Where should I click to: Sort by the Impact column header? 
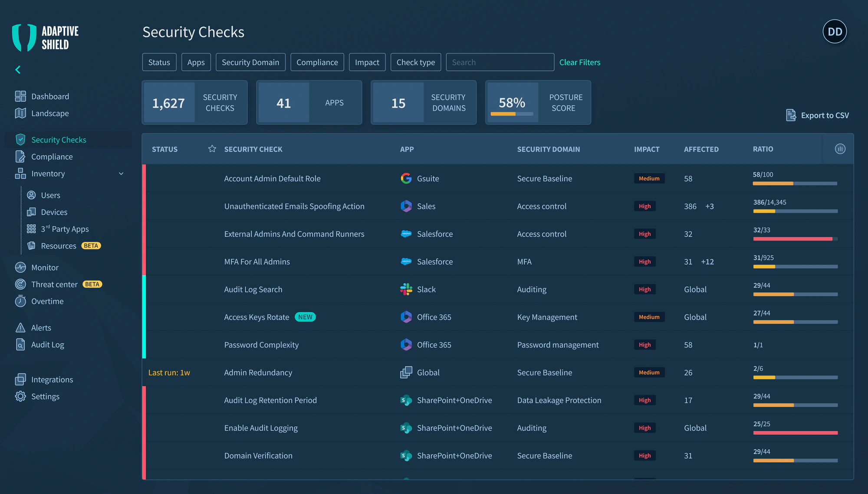coord(647,149)
